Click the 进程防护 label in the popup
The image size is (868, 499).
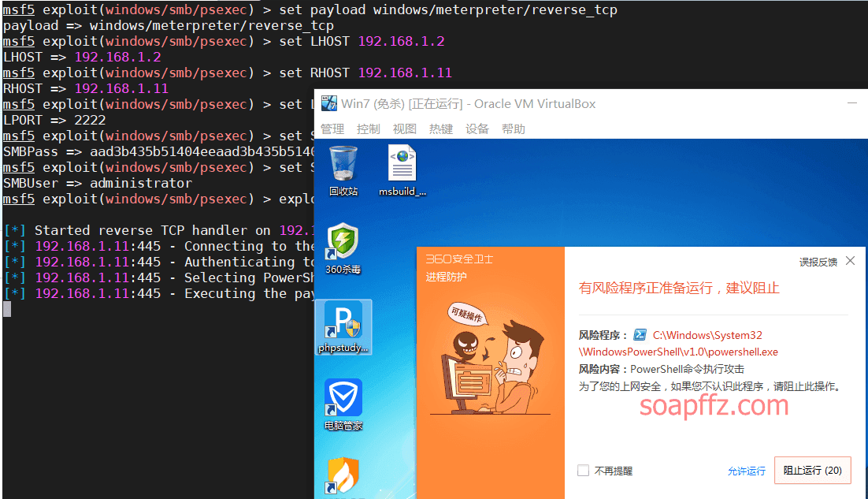(x=446, y=277)
